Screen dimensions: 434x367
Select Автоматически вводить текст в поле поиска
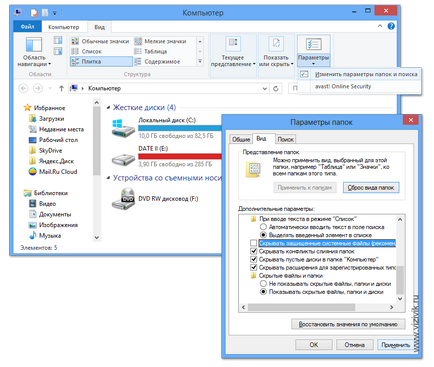(263, 227)
